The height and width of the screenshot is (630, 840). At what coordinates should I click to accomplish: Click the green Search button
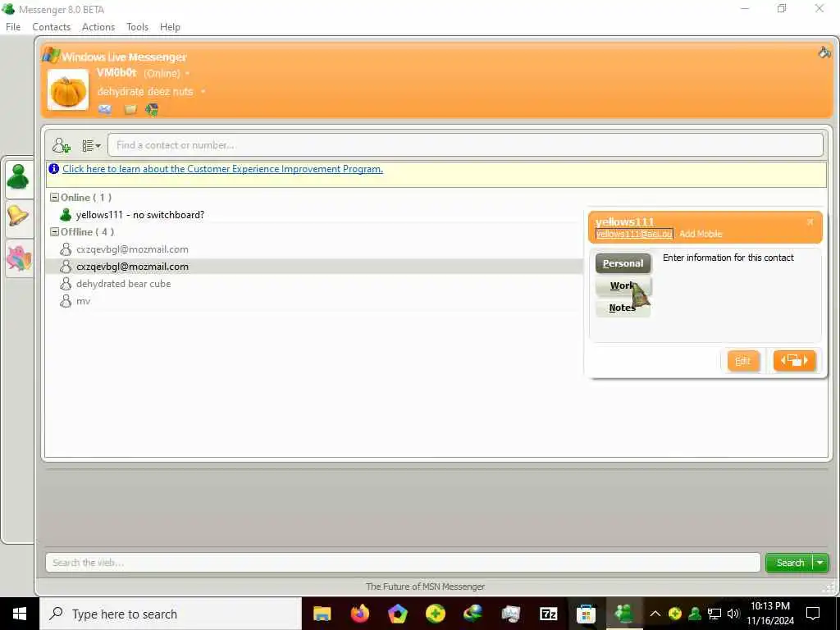point(790,563)
